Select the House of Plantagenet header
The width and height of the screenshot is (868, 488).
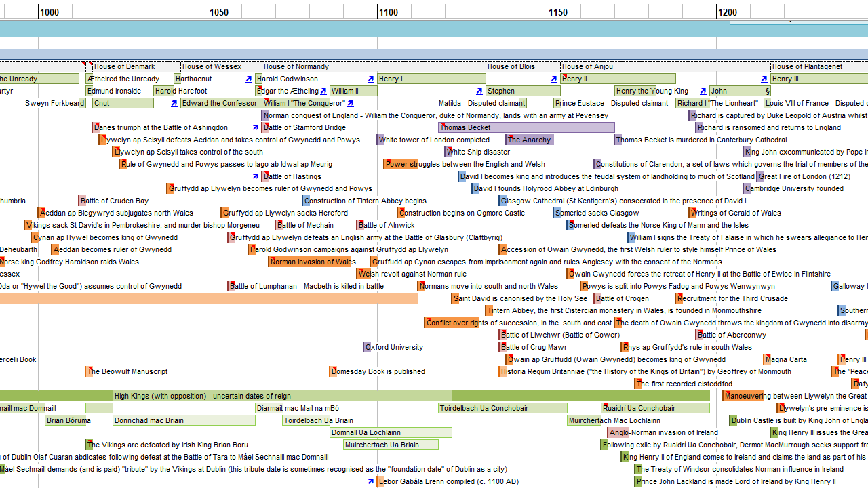(x=807, y=66)
